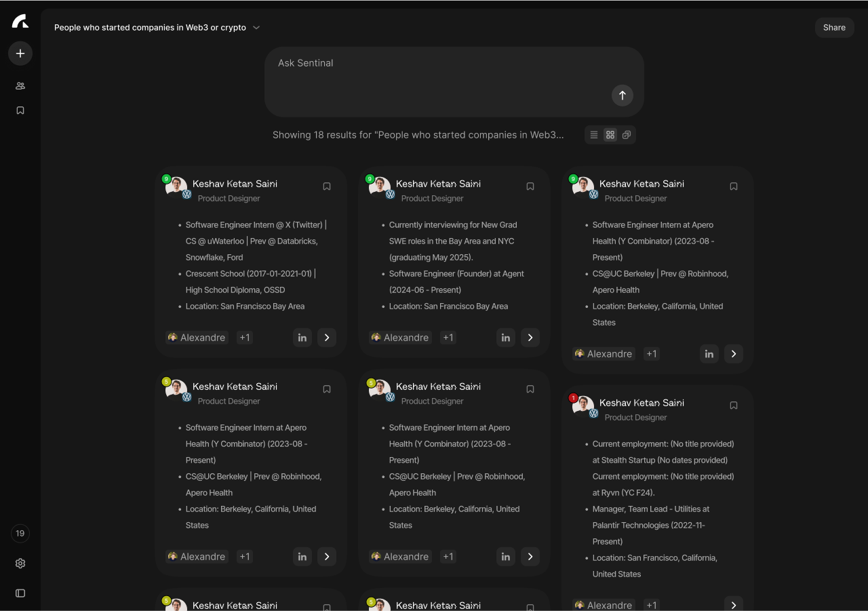This screenshot has width=868, height=611.
Task: Open details arrow on the Palantir card
Action: 734,605
